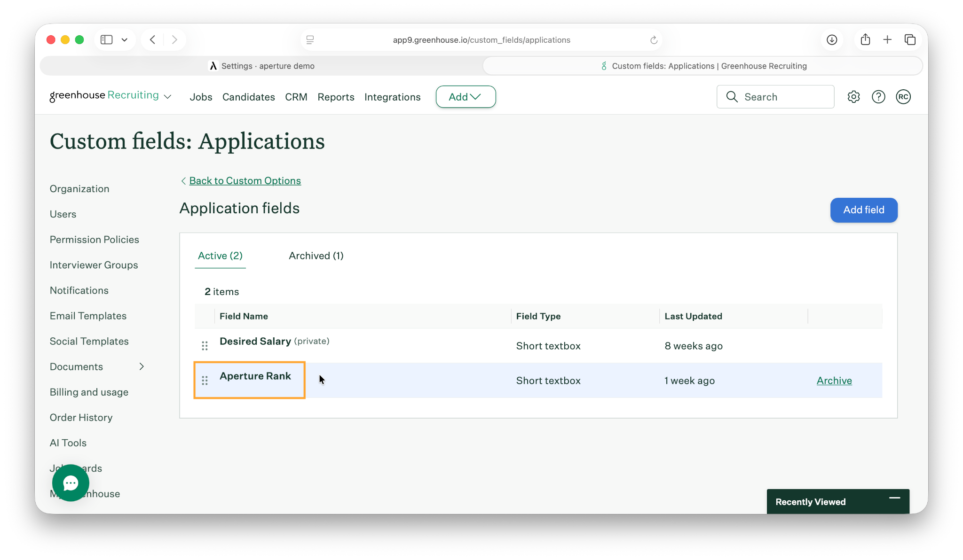963x560 pixels.
Task: Open the Safari downloads icon
Action: pyautogui.click(x=832, y=40)
